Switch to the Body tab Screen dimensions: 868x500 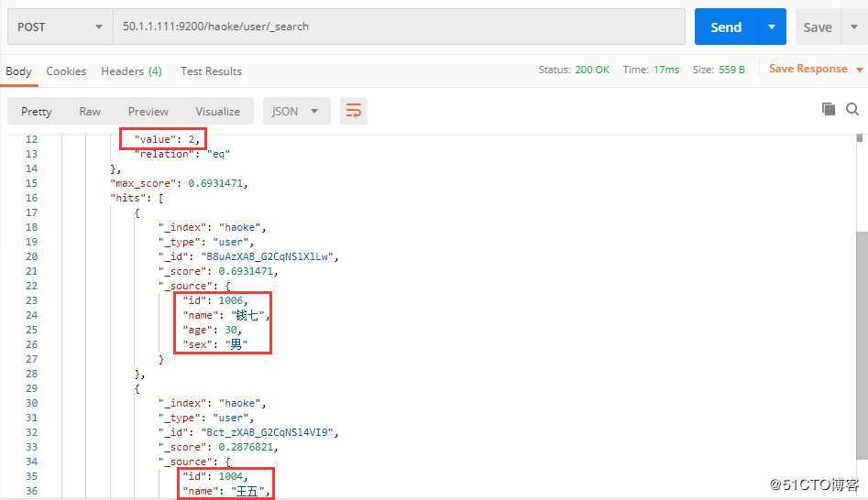coord(18,71)
